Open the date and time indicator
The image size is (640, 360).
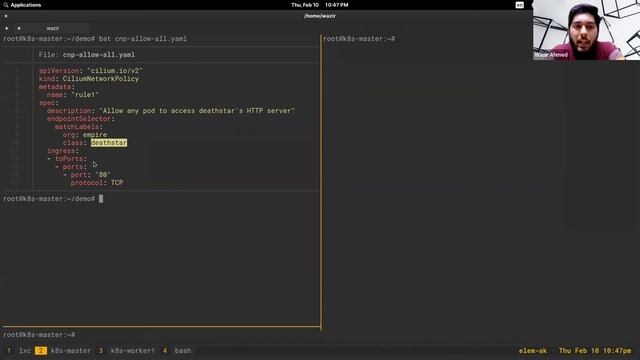320,5
